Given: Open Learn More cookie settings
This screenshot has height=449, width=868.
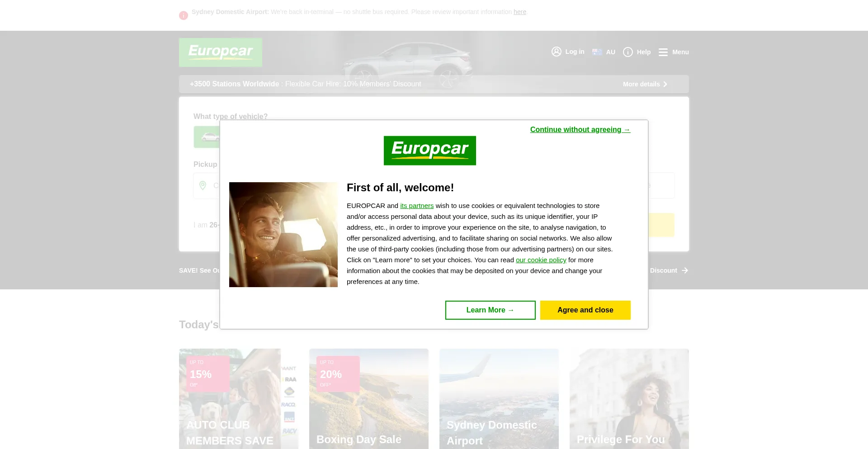Looking at the screenshot, I should click(x=490, y=310).
